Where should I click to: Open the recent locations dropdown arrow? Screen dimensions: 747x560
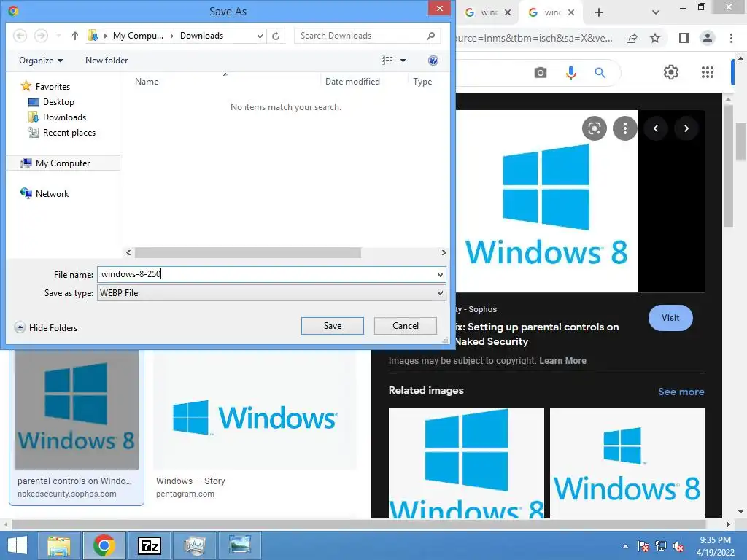pyautogui.click(x=58, y=36)
